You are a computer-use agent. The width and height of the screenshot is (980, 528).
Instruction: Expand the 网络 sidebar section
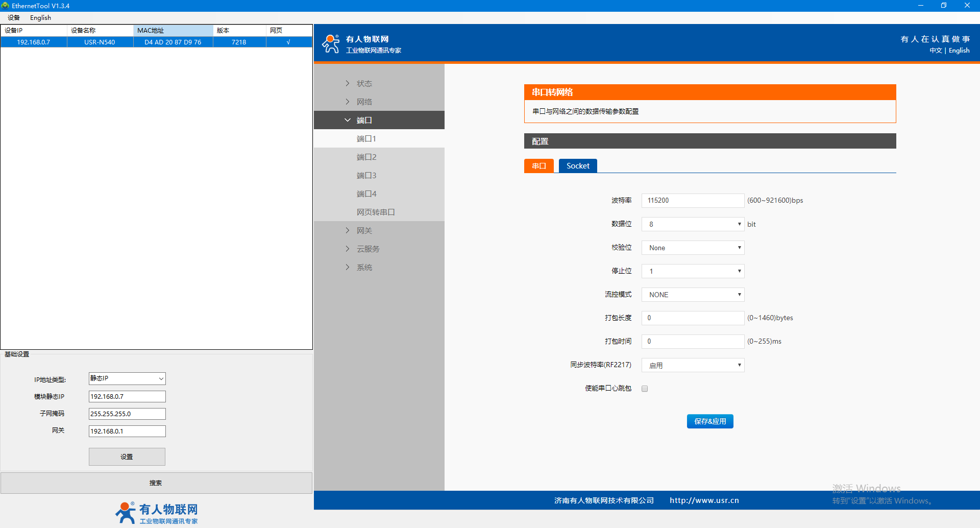(364, 102)
